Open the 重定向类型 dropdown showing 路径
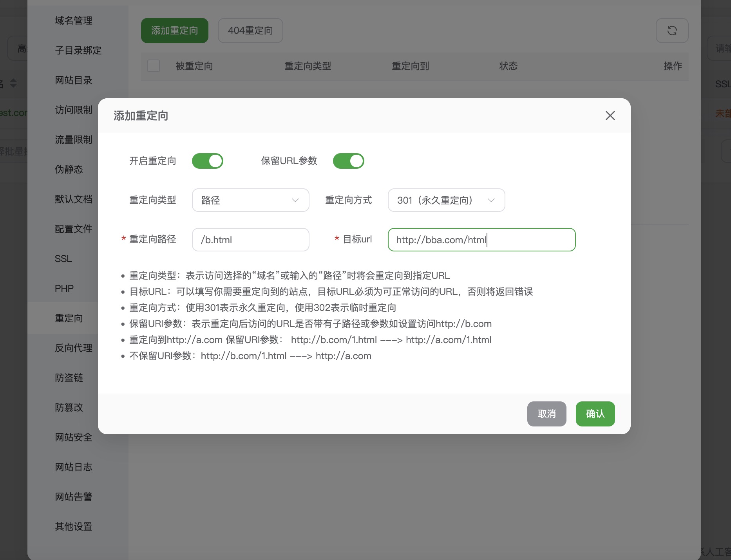The height and width of the screenshot is (560, 731). tap(250, 200)
